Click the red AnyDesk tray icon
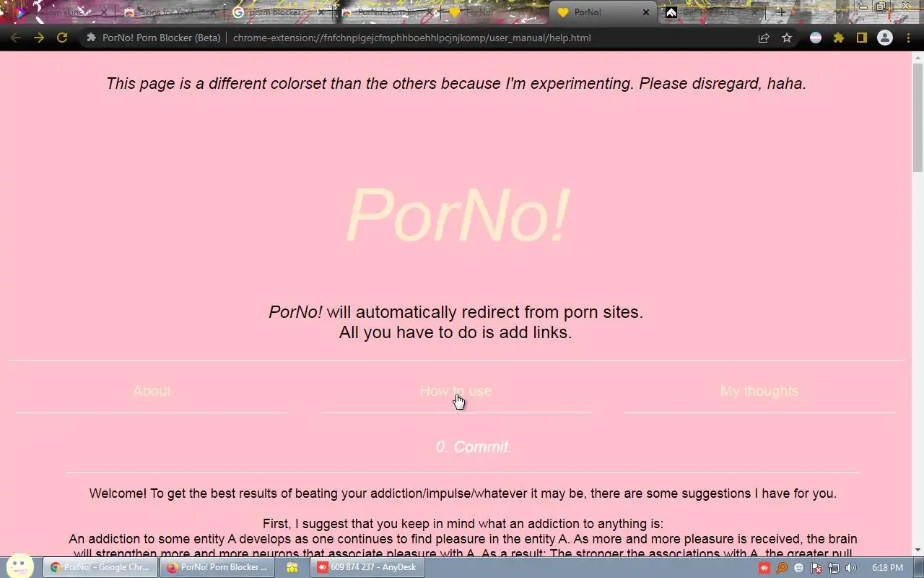This screenshot has height=578, width=924. (x=764, y=568)
